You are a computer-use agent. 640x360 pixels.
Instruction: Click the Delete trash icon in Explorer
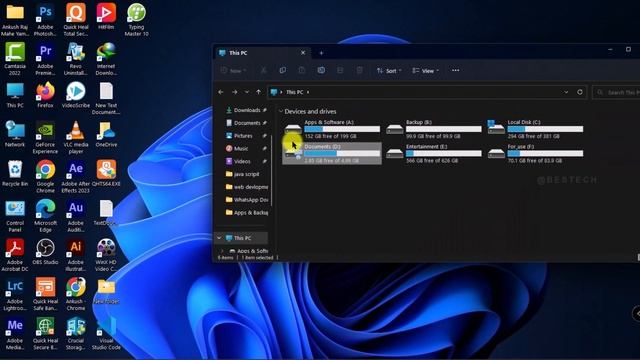(360, 70)
